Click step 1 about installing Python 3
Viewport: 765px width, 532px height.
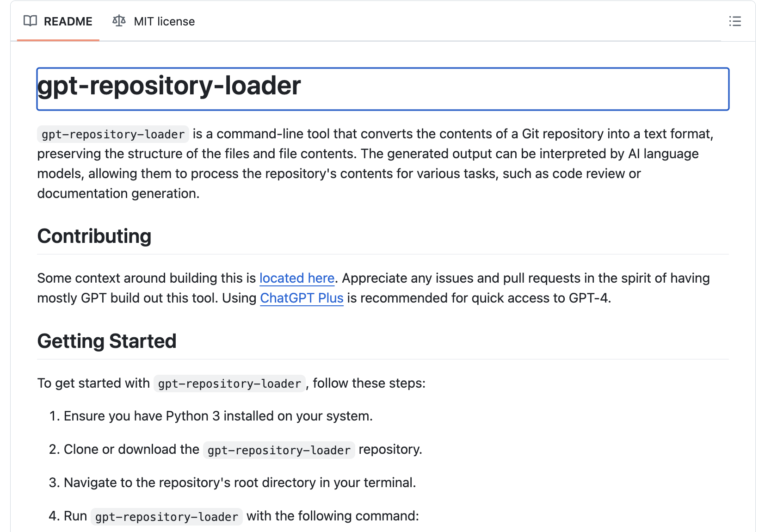[219, 416]
